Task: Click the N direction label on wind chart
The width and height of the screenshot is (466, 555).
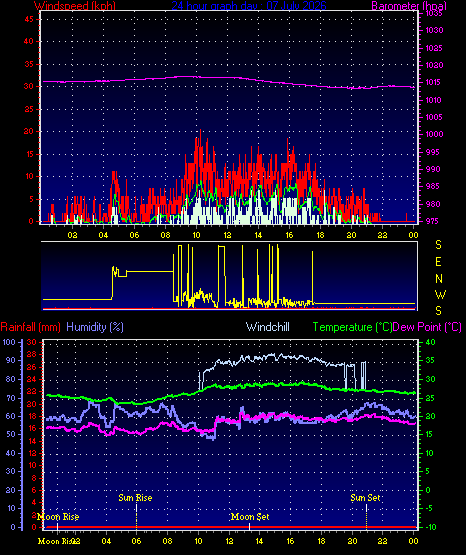Action: coord(439,279)
